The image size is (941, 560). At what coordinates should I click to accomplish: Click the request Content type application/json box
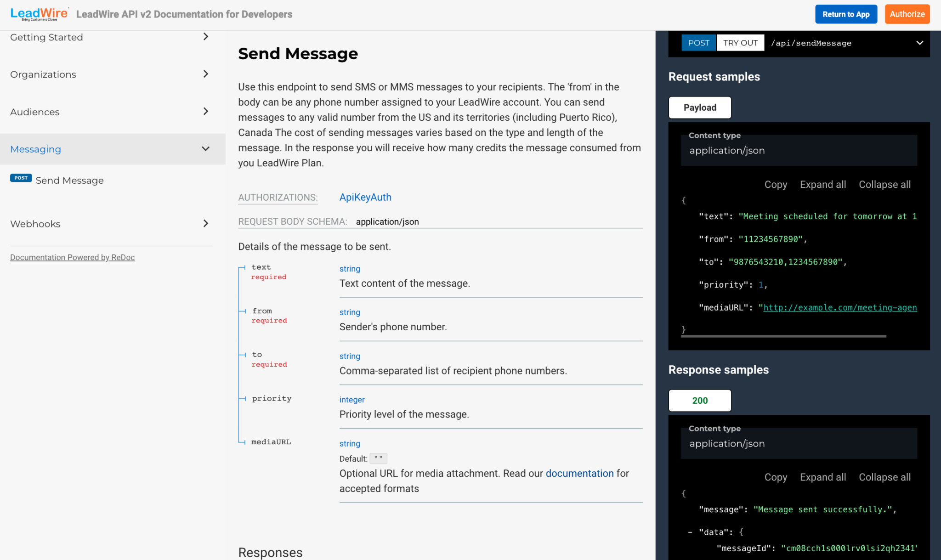pyautogui.click(x=799, y=150)
